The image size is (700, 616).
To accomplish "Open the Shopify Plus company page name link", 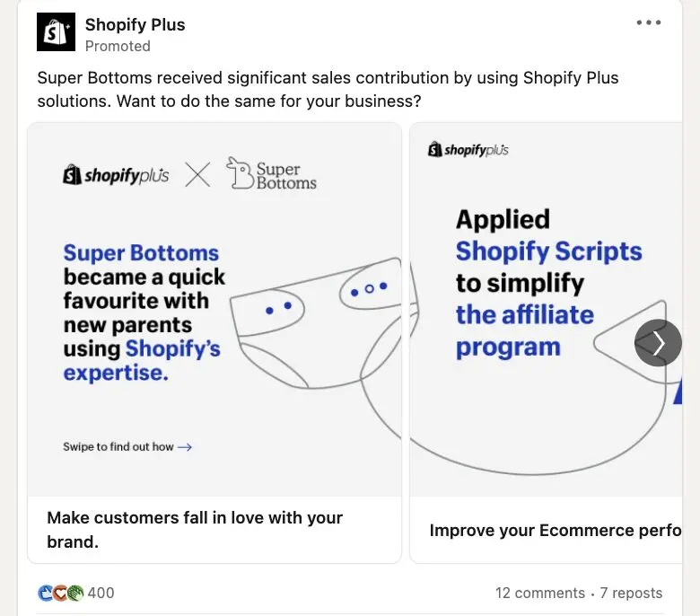I will coord(135,24).
